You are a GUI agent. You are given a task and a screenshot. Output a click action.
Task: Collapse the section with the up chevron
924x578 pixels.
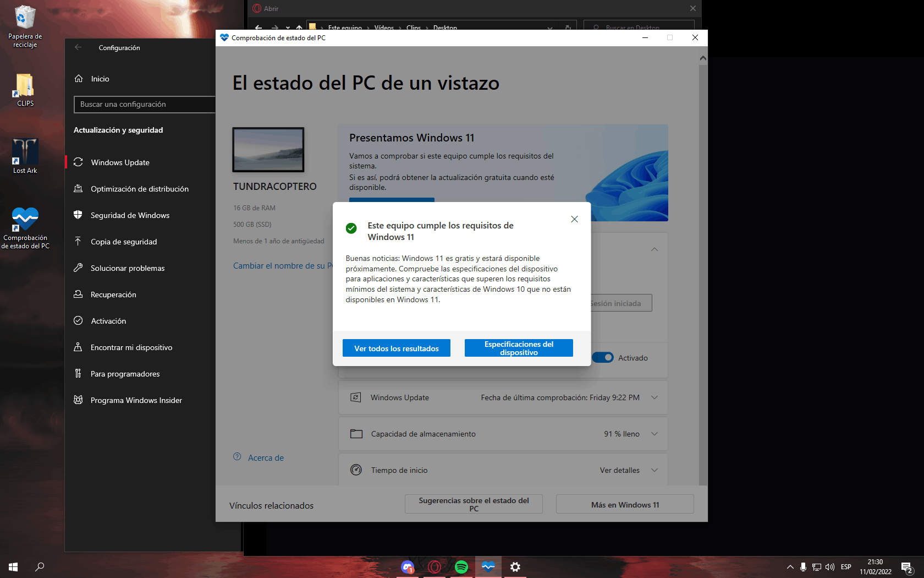(654, 249)
